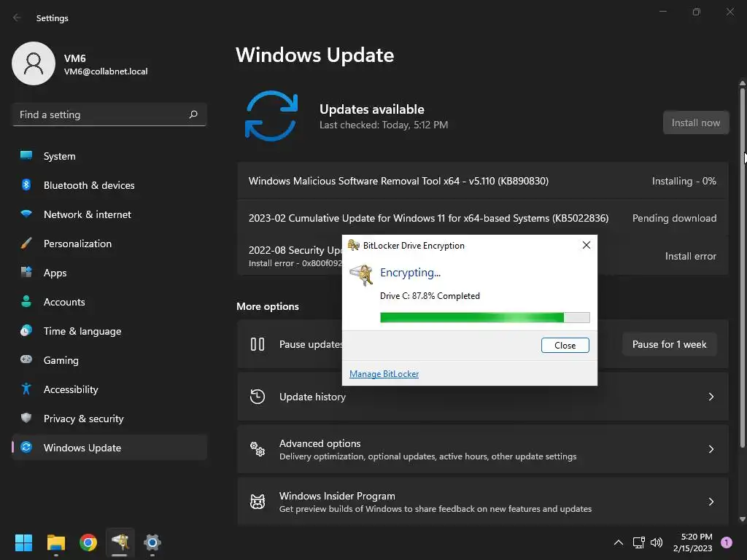
Task: Expand Advanced options chevron
Action: click(x=711, y=448)
